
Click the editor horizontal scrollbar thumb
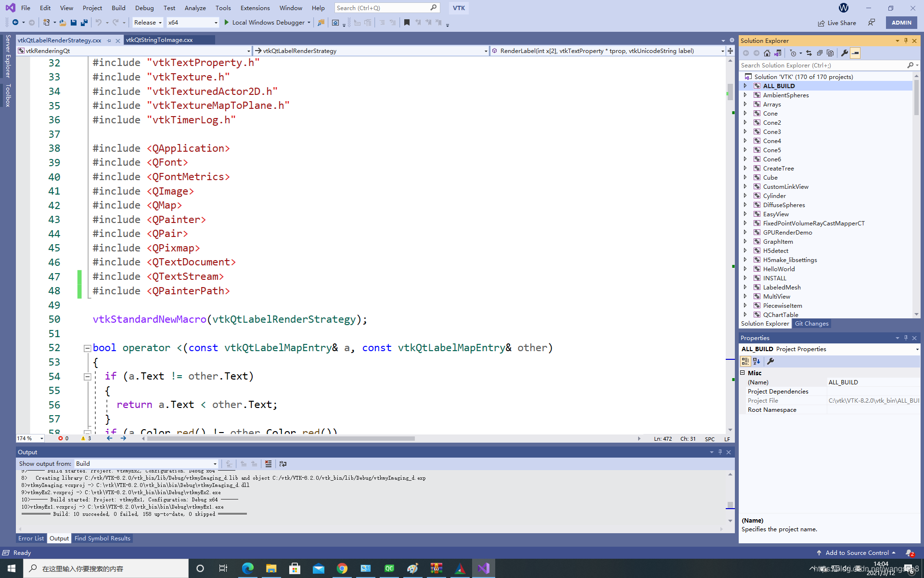[281, 438]
